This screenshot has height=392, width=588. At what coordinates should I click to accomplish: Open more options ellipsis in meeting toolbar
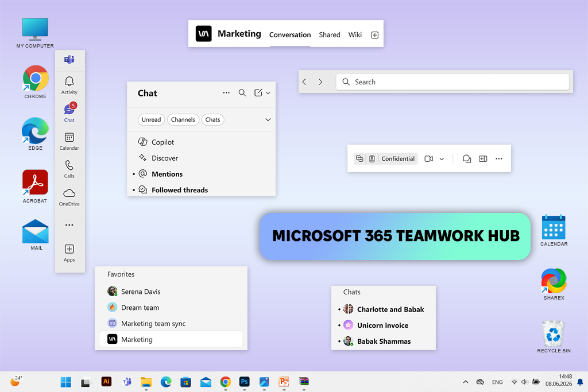pyautogui.click(x=499, y=159)
